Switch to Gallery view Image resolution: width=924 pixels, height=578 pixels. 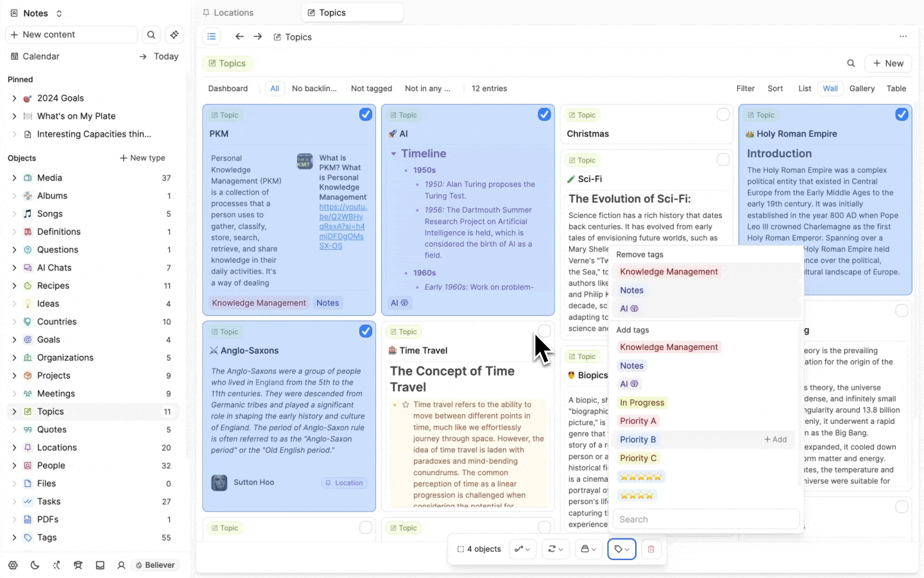coord(862,88)
